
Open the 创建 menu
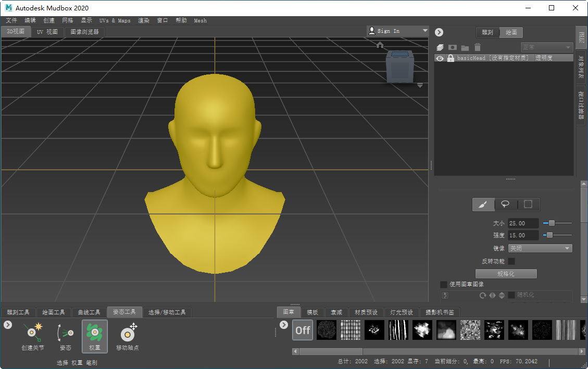point(49,21)
